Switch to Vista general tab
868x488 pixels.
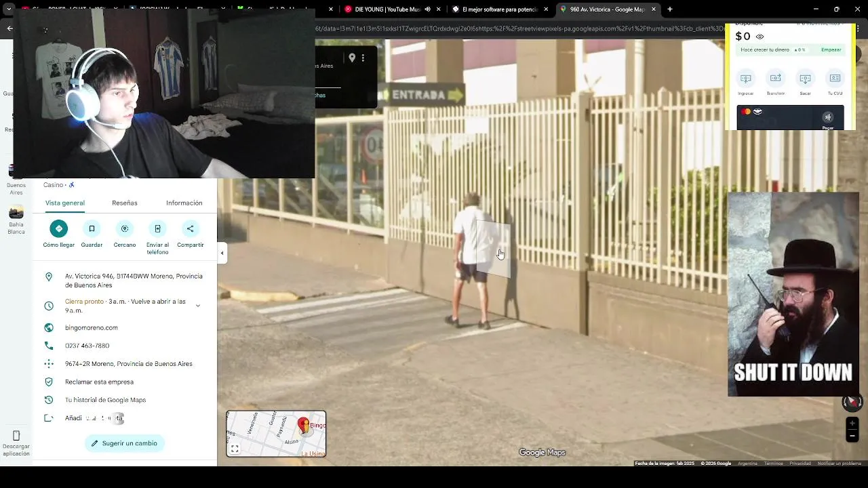tap(65, 203)
